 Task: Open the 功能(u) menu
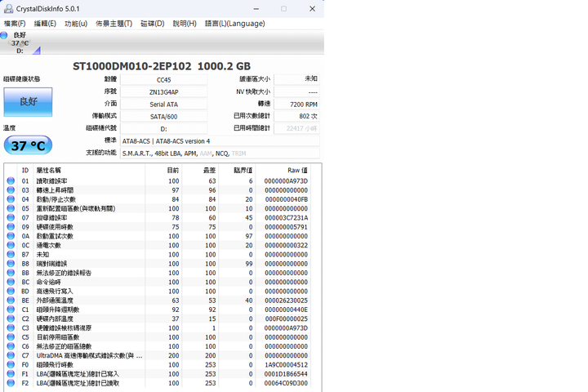(76, 24)
